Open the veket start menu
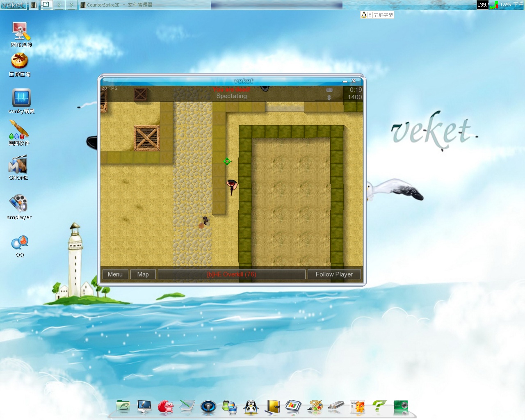525x420 pixels. (x=13, y=5)
